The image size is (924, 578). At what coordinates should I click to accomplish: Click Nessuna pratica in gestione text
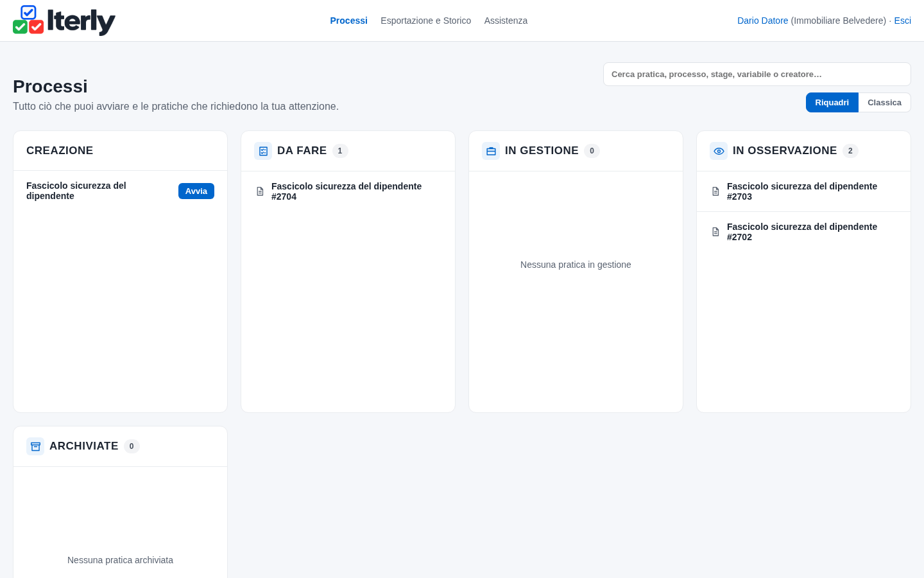pyautogui.click(x=576, y=265)
